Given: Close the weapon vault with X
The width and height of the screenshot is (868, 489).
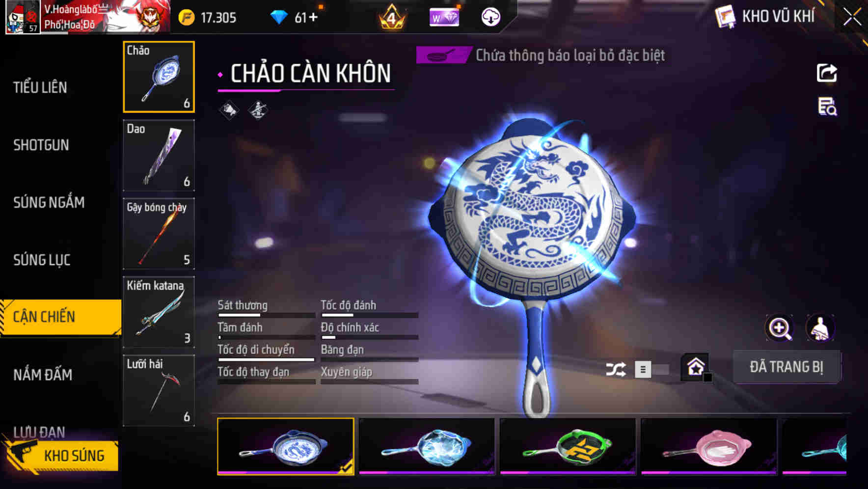Looking at the screenshot, I should 852,17.
